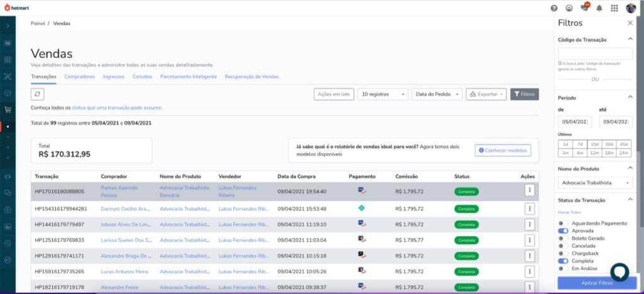Enable the Aguardando Pagamento status toggle
The width and height of the screenshot is (644, 294).
pos(563,223)
